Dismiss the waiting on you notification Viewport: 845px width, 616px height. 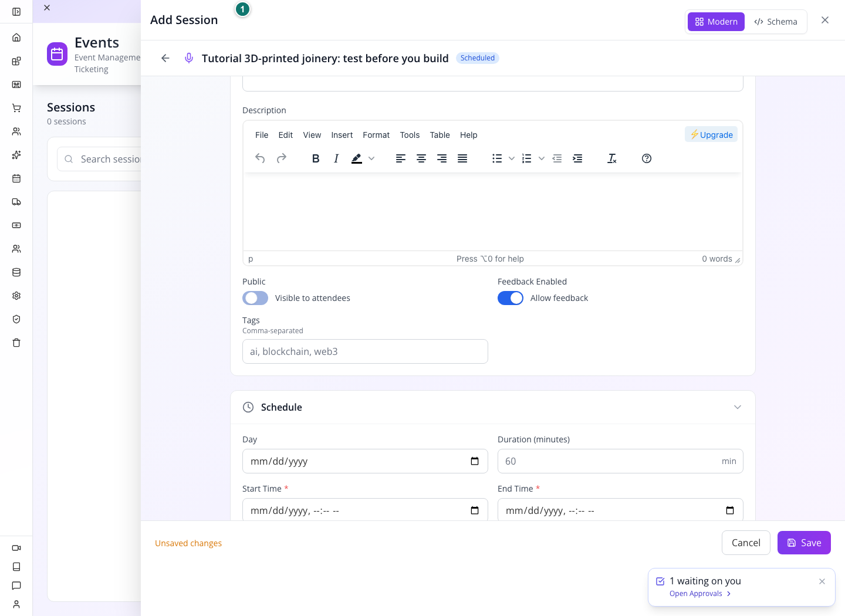pyautogui.click(x=822, y=581)
